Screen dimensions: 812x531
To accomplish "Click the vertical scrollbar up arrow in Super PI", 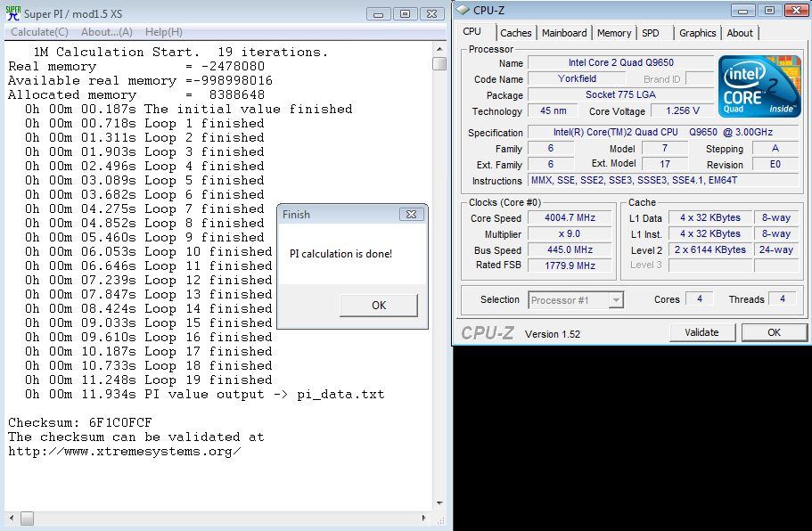I will [x=439, y=49].
